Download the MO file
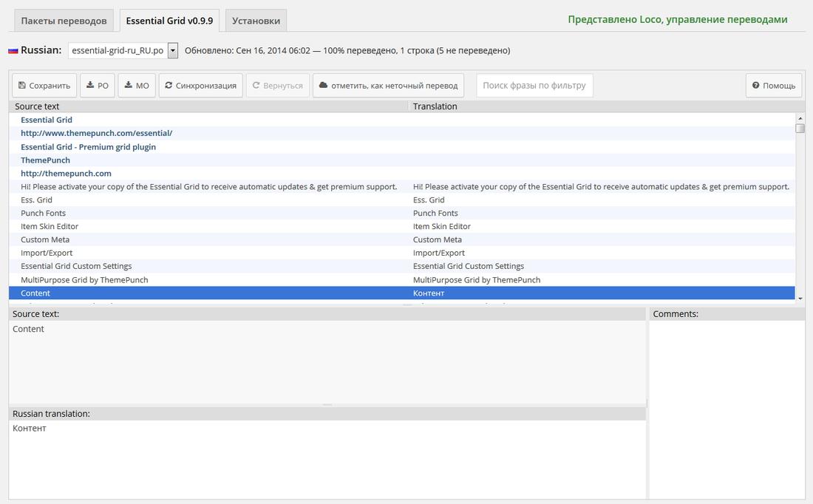813x504 pixels. 137,86
